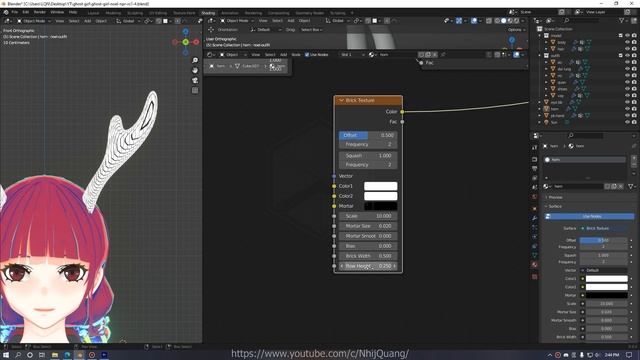Expand the model collection in outliner
Screen dimensions: 640x360
tap(540, 36)
